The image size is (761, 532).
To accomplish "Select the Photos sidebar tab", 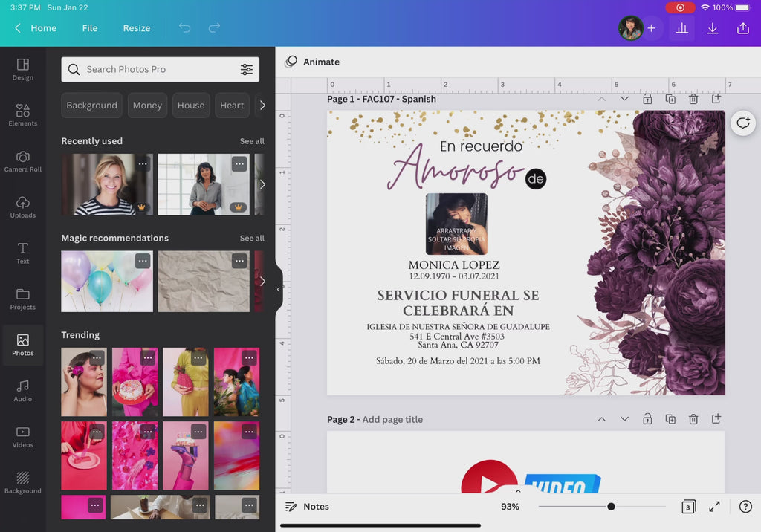I will pyautogui.click(x=23, y=345).
